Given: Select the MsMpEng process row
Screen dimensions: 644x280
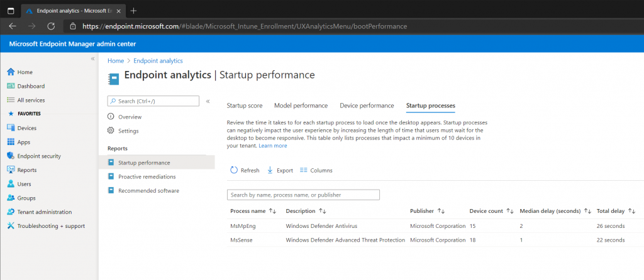Looking at the screenshot, I should (435, 226).
